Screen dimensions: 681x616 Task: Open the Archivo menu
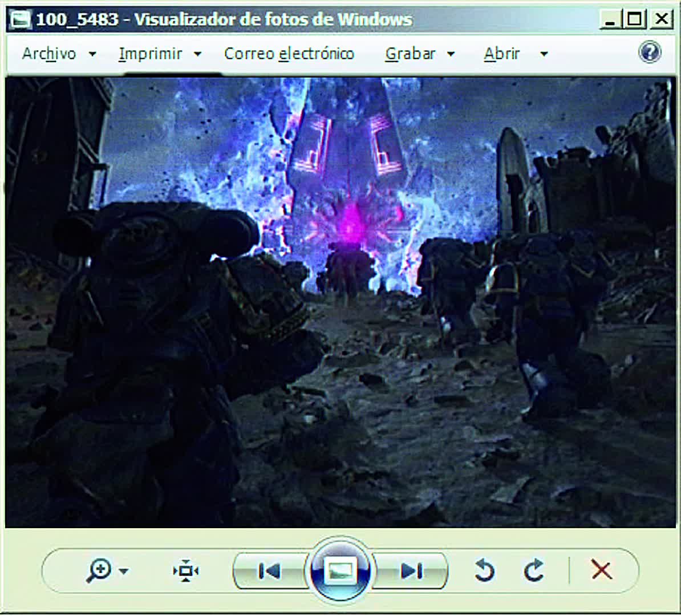pos(48,54)
